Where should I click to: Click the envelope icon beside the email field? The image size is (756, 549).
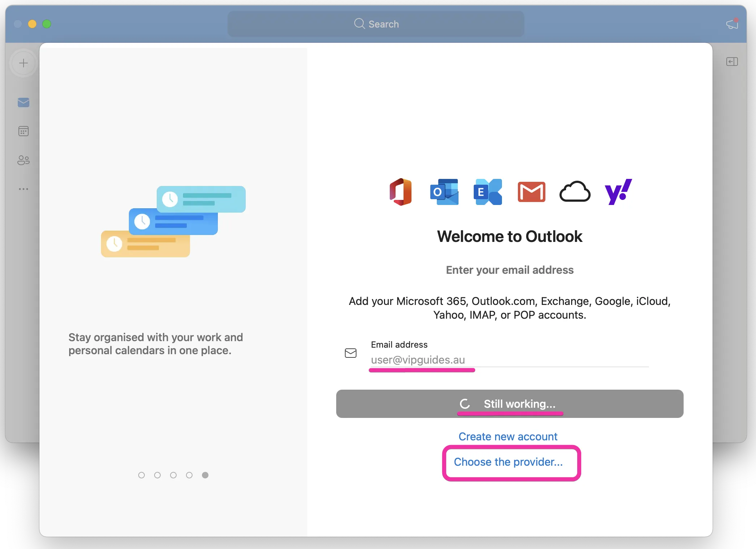350,353
